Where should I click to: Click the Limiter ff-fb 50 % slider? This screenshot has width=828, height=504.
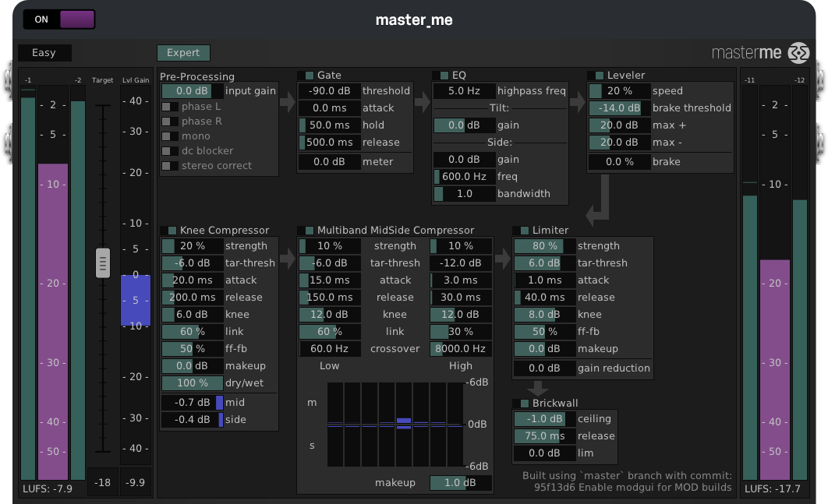coord(544,331)
